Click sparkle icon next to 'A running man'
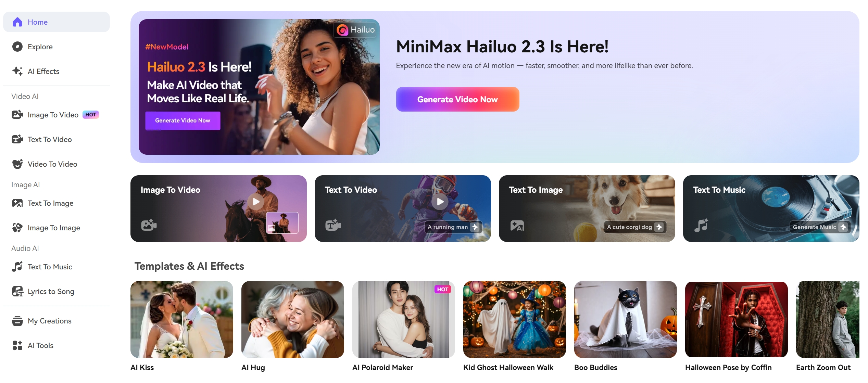 coord(475,227)
